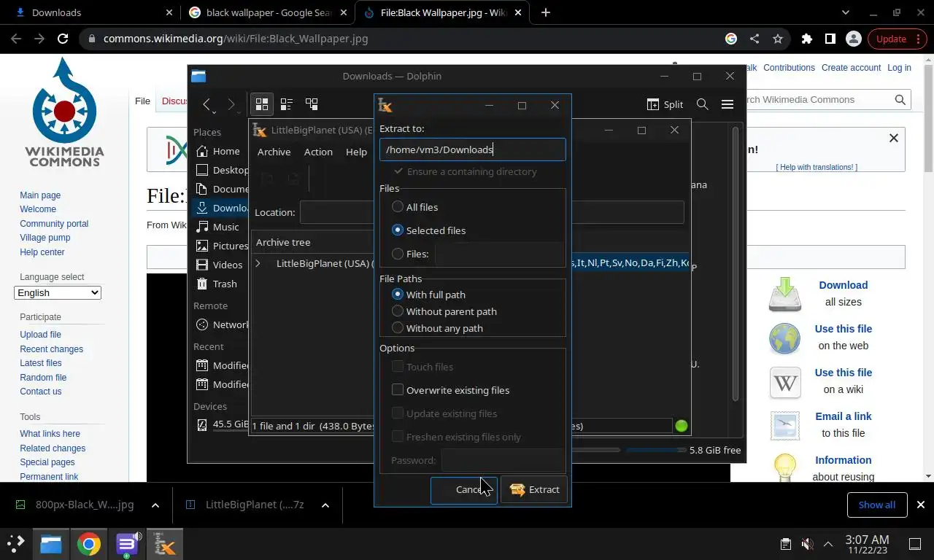Switch to black wallpaper Google Search tab
Screen dimensions: 934x560
pos(268,12)
